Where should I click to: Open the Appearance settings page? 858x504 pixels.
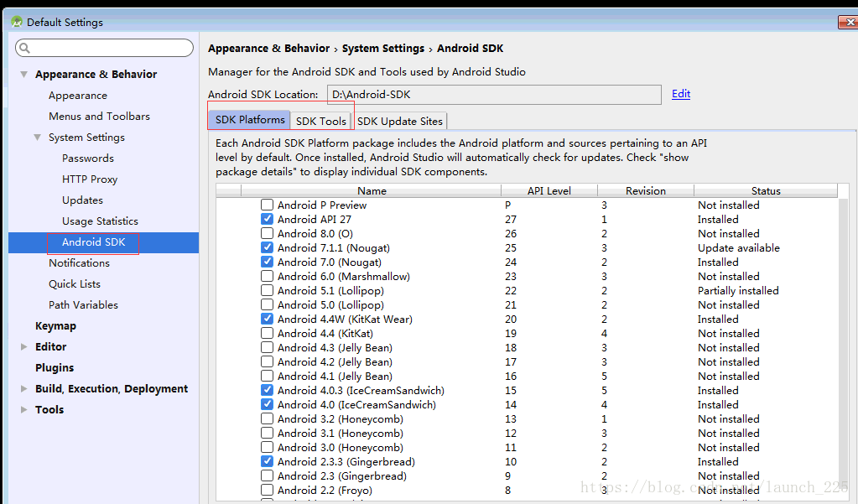pyautogui.click(x=78, y=96)
